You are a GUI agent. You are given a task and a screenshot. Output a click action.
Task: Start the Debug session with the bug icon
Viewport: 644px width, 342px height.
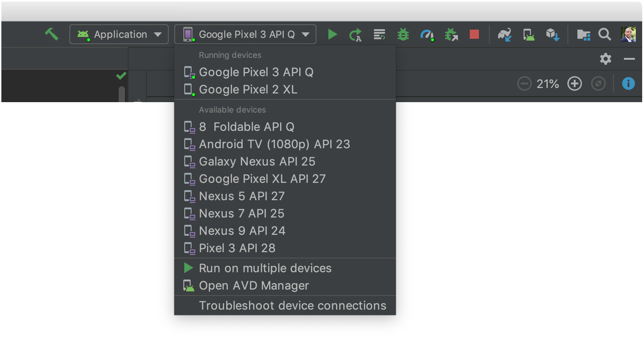403,34
